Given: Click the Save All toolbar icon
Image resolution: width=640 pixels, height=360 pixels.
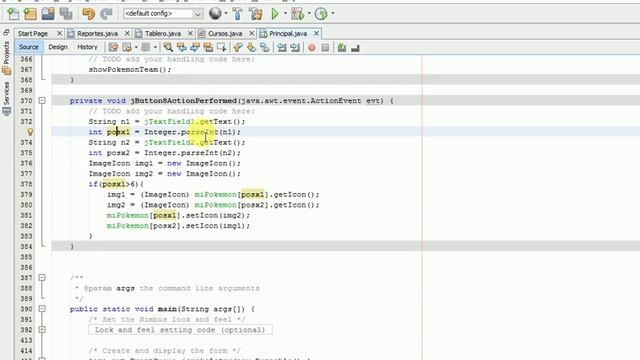Looking at the screenshot, I should [x=66, y=14].
